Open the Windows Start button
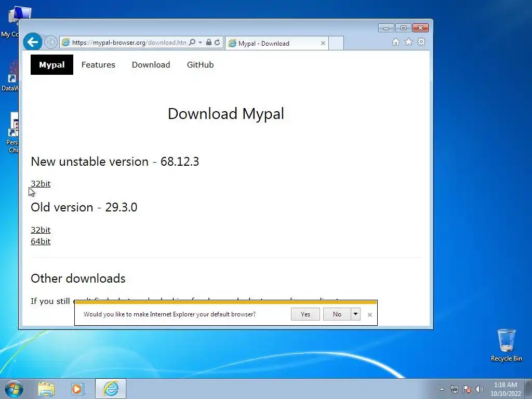Screen dimensions: 532x399 [x=14, y=389]
